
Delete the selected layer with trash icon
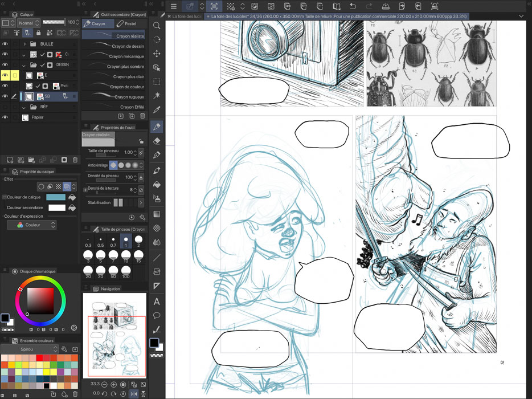click(x=75, y=160)
